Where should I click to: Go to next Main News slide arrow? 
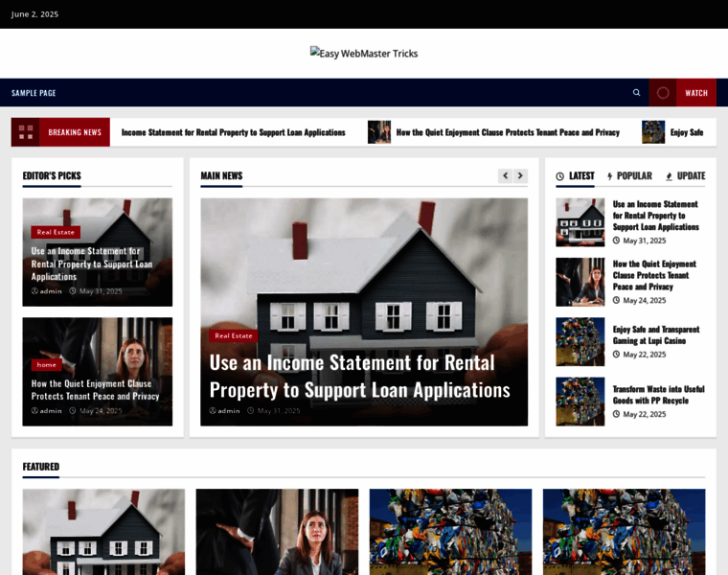[520, 175]
